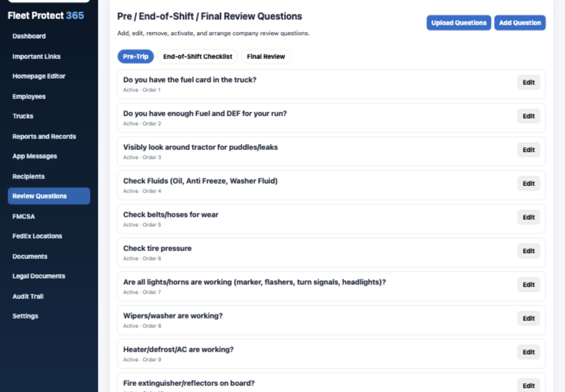
Task: Click the Add Question button
Action: (x=520, y=23)
